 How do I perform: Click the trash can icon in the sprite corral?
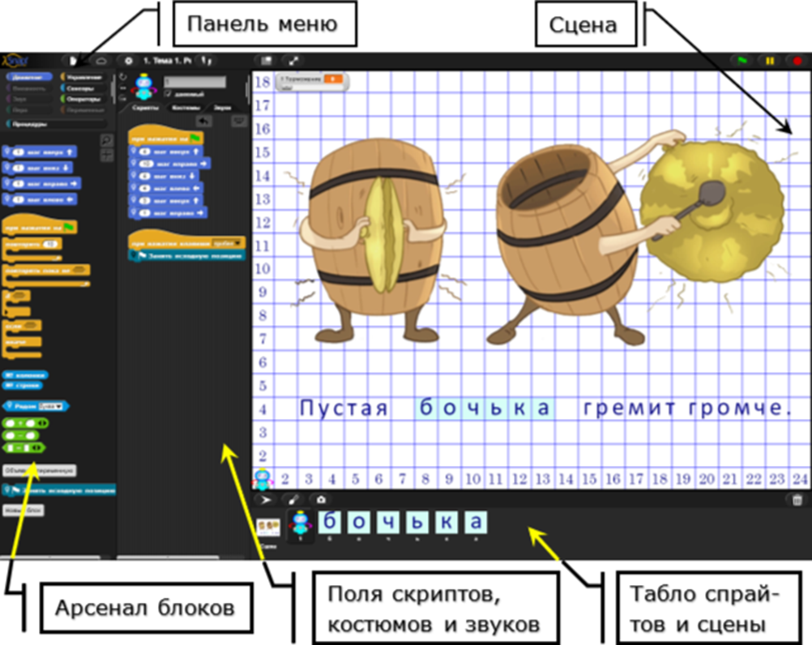[x=797, y=500]
